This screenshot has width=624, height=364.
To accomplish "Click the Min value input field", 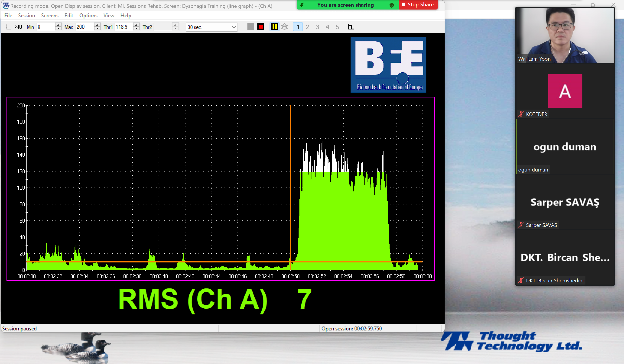I will [46, 27].
